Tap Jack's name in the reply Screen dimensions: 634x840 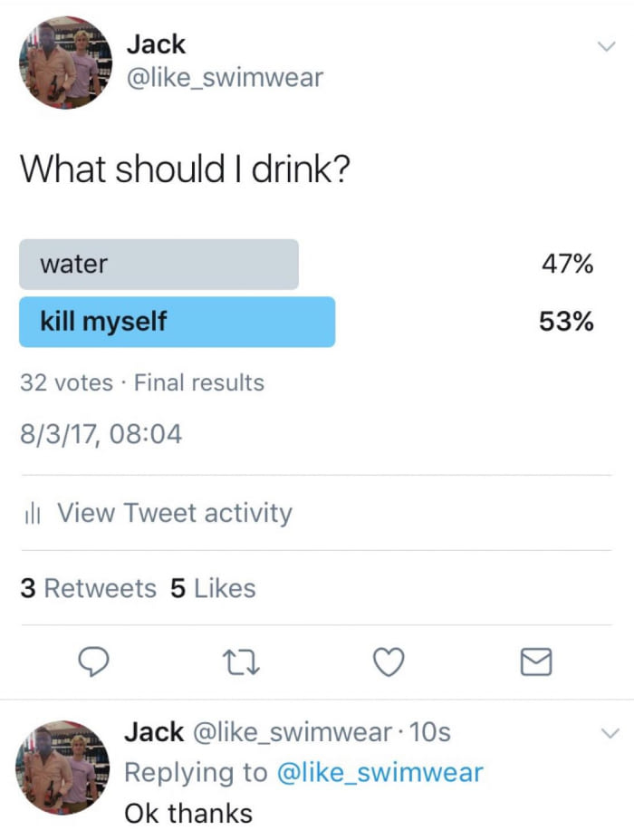click(154, 732)
